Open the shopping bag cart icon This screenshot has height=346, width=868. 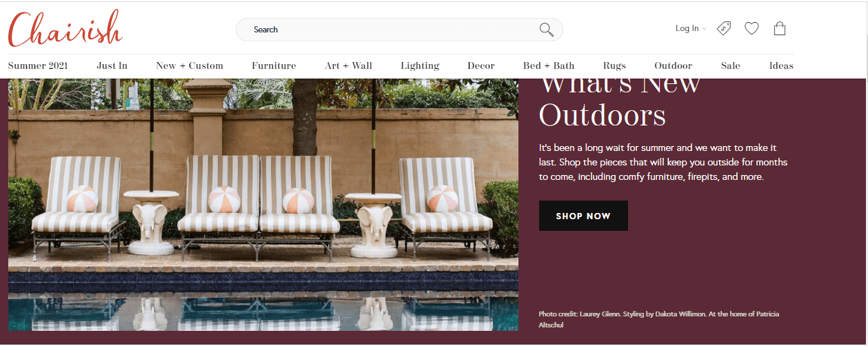click(x=780, y=28)
